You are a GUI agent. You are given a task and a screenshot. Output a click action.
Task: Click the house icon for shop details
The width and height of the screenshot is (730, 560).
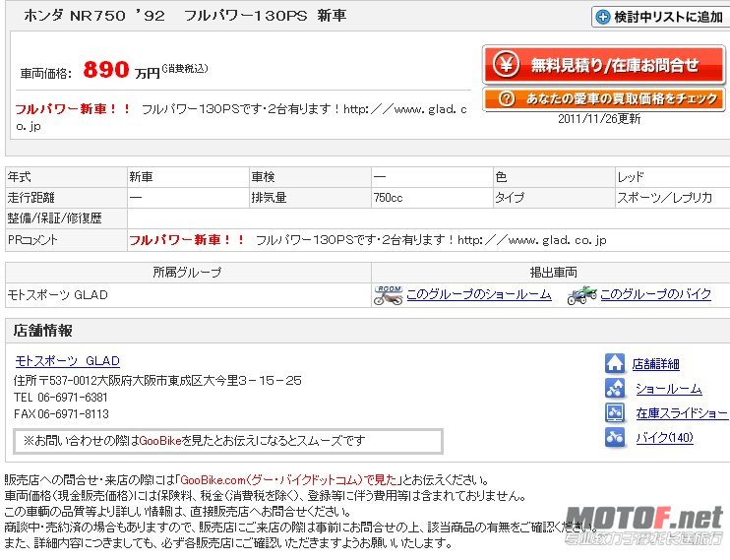coord(615,363)
